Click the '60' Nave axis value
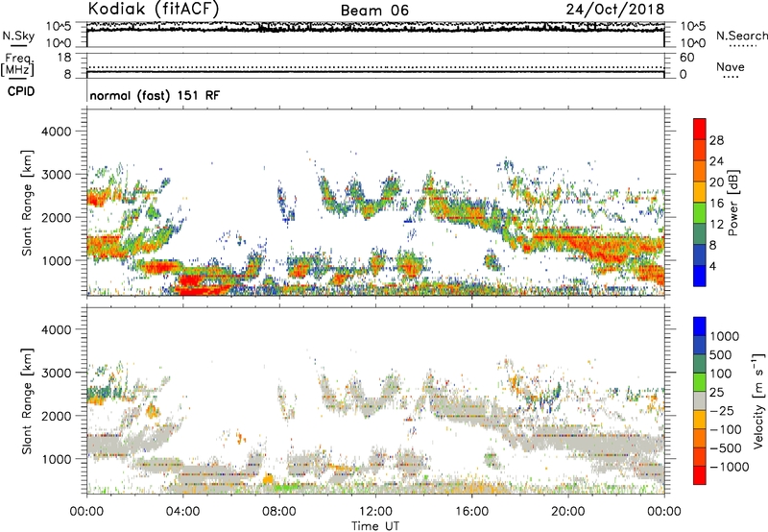The image size is (768, 532). 686,58
